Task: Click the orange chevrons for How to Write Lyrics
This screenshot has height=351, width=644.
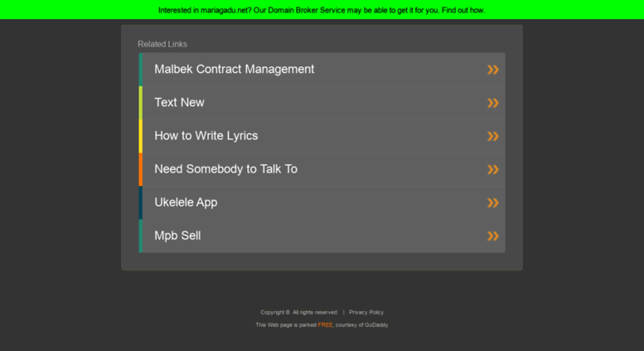Action: coord(493,136)
